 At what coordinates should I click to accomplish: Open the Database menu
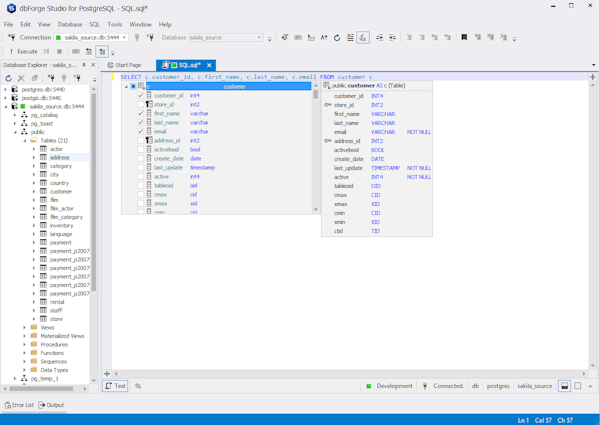(x=70, y=24)
